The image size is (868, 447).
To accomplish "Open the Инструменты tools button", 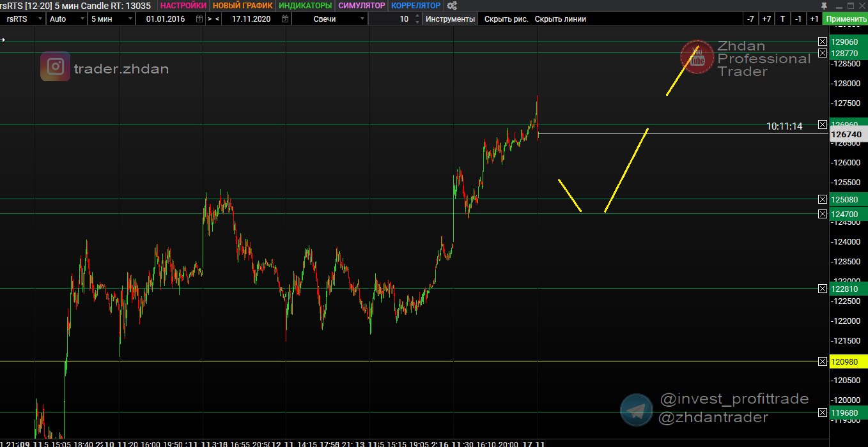I will (x=451, y=19).
